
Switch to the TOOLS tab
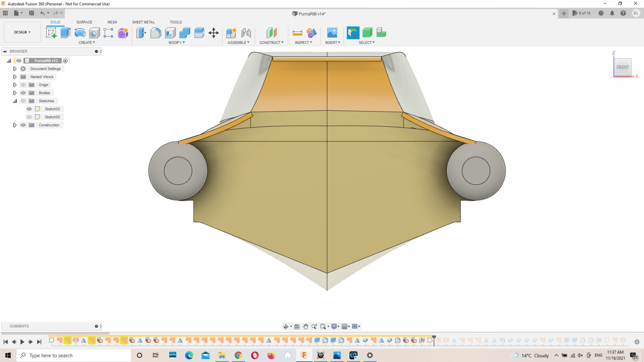(176, 22)
